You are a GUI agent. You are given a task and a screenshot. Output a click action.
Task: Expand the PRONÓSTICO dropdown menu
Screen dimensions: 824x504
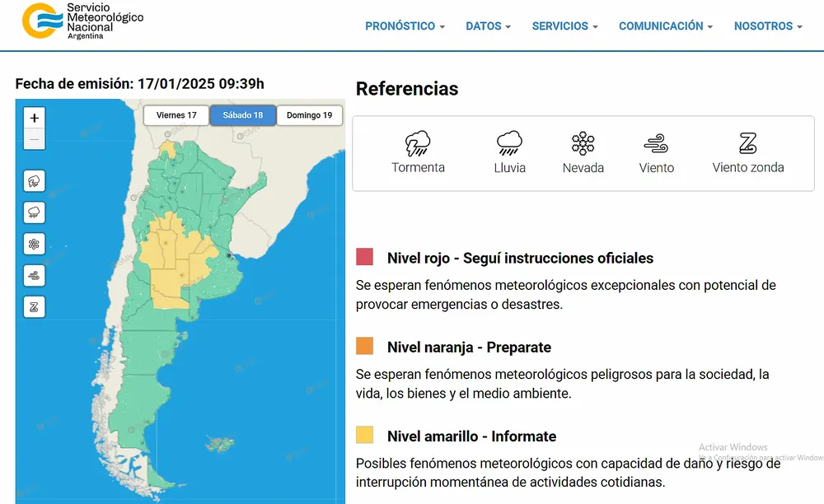[x=405, y=26]
